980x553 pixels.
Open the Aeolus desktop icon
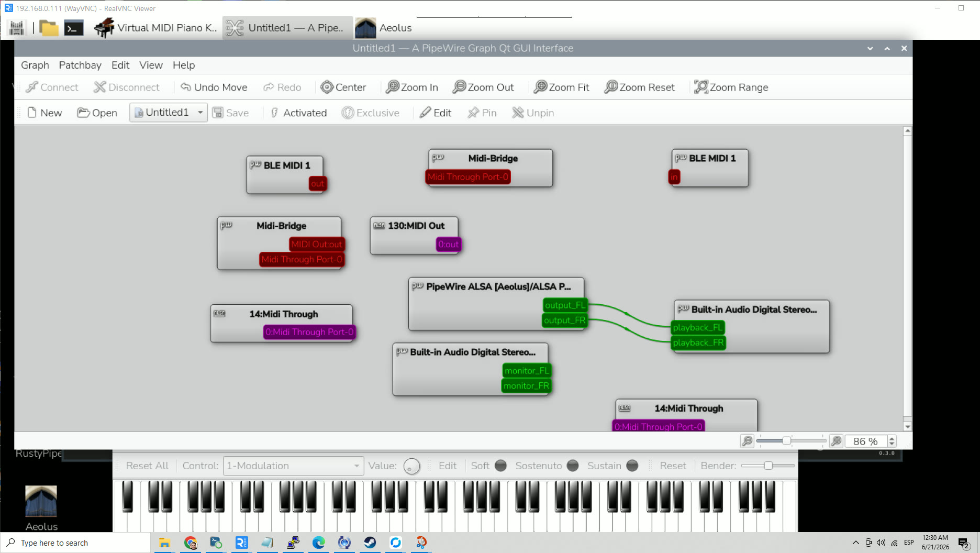41,508
